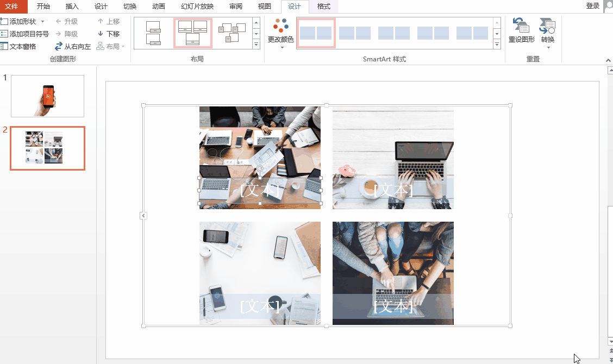The width and height of the screenshot is (613, 364).
Task: Click Move Down (下移) button
Action: [x=109, y=34]
